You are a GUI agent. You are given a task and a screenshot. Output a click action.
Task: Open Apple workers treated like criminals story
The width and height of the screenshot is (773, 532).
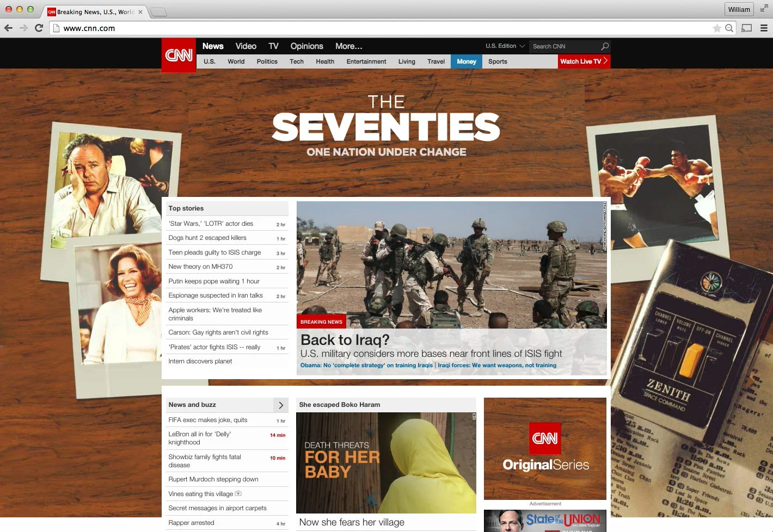[215, 314]
